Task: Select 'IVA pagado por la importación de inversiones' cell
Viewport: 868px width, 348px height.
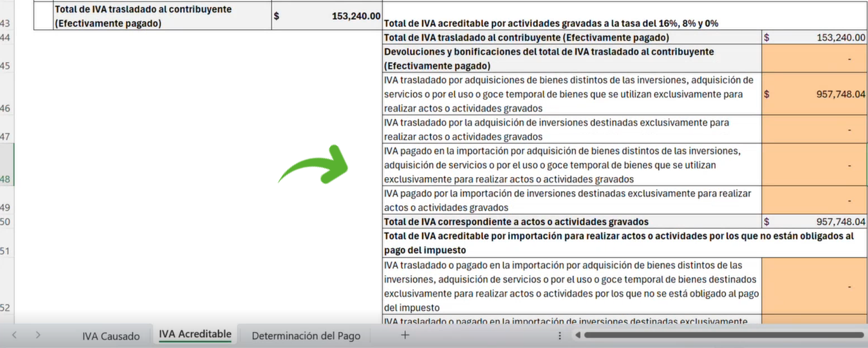Action: click(x=572, y=200)
